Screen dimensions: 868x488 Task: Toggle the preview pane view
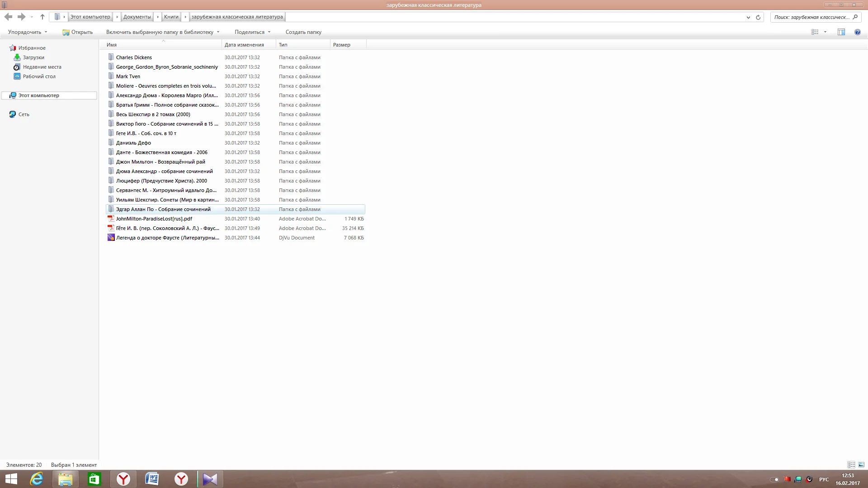841,32
